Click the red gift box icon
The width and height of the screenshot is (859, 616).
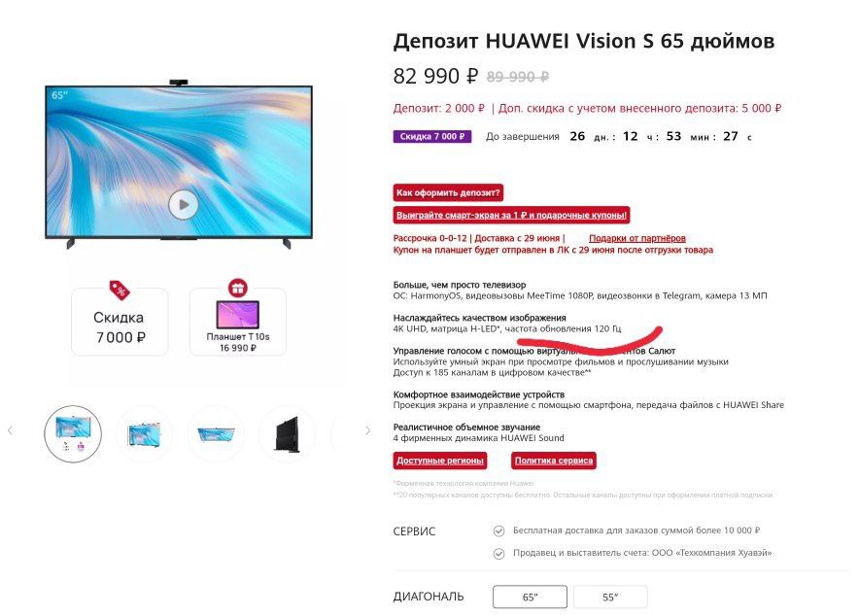[238, 288]
